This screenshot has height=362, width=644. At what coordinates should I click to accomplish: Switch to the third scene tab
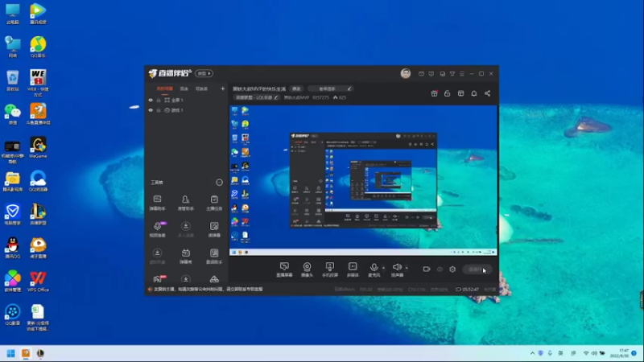[x=201, y=88]
